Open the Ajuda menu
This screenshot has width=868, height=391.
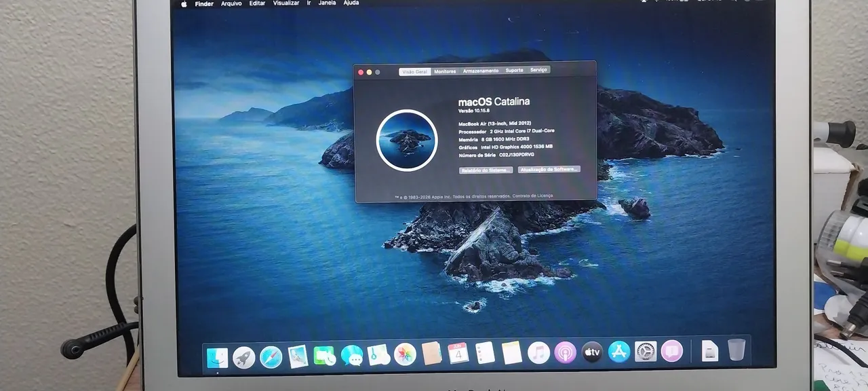pos(351,3)
